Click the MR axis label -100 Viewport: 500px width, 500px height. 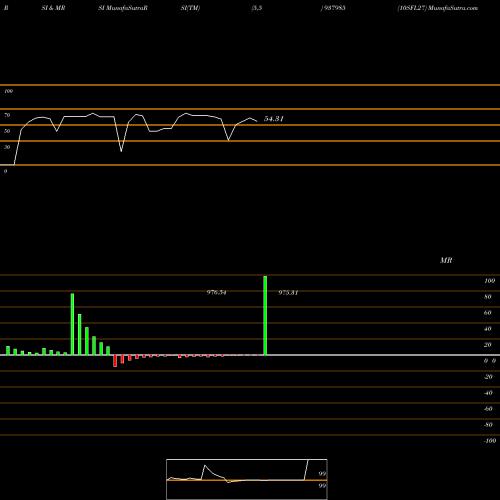click(490, 441)
